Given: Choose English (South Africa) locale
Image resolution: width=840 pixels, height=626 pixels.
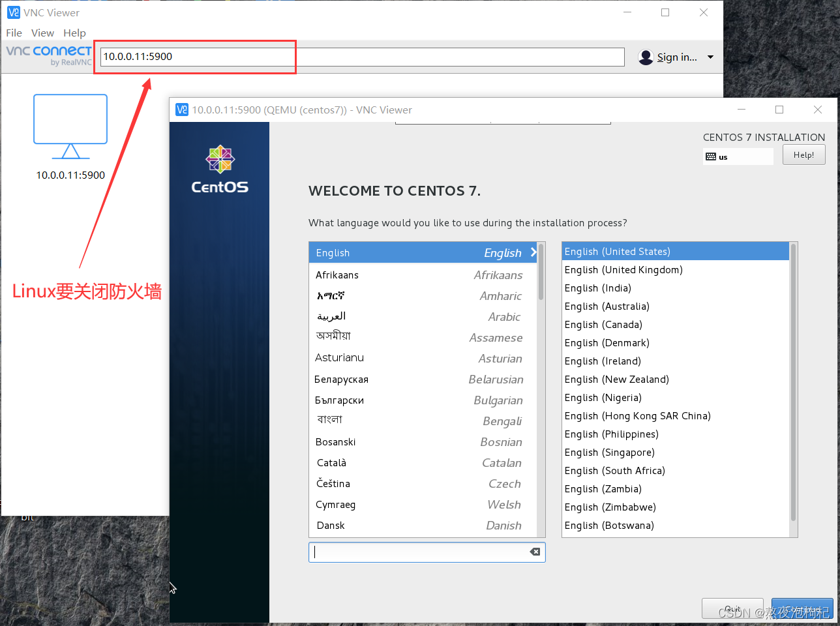Looking at the screenshot, I should [675, 471].
